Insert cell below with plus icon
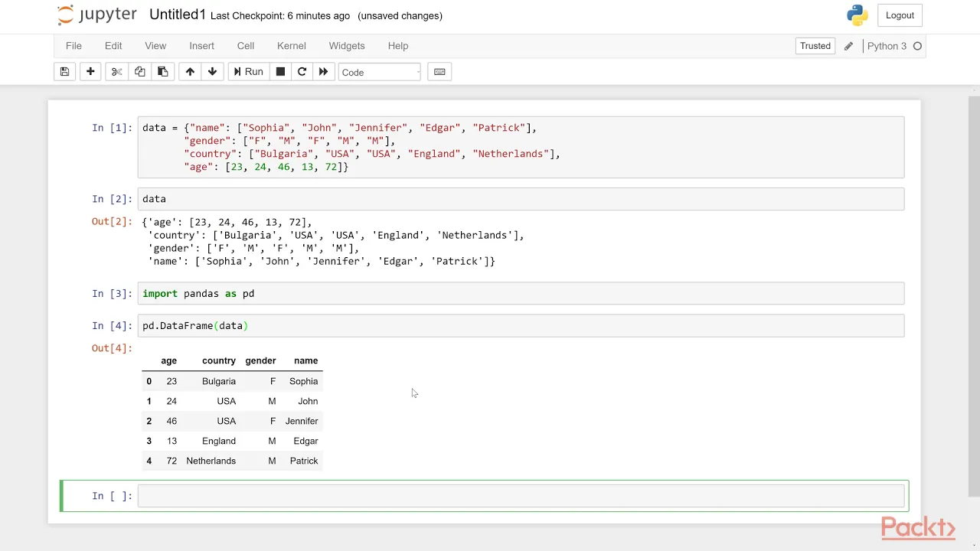The image size is (980, 551). pyautogui.click(x=90, y=72)
